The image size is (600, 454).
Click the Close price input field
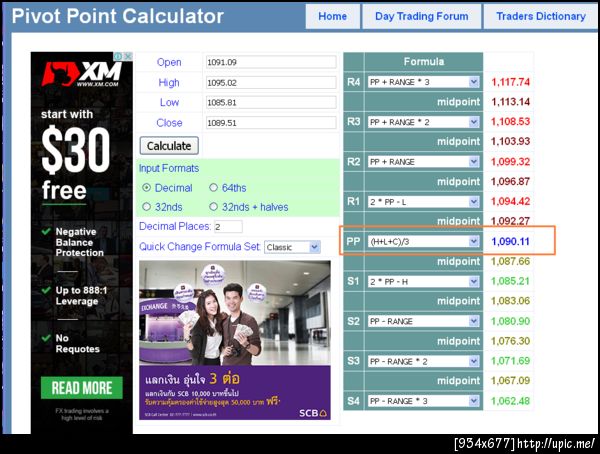point(271,122)
